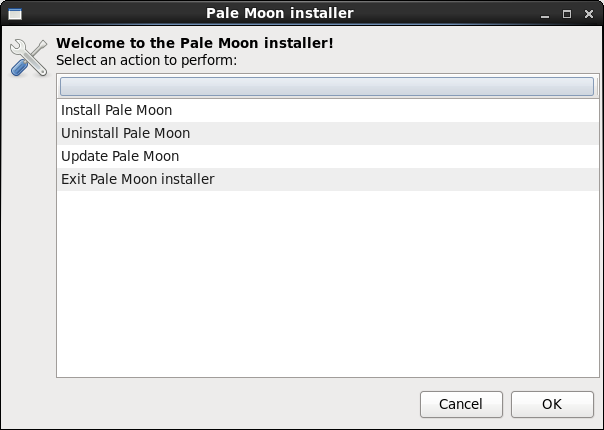Click the bold Welcome heading text

[x=195, y=43]
